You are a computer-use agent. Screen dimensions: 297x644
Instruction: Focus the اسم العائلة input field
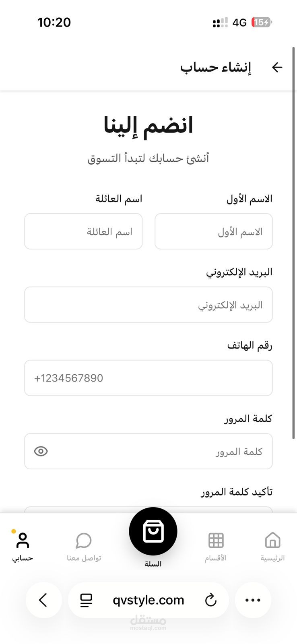pos(83,231)
